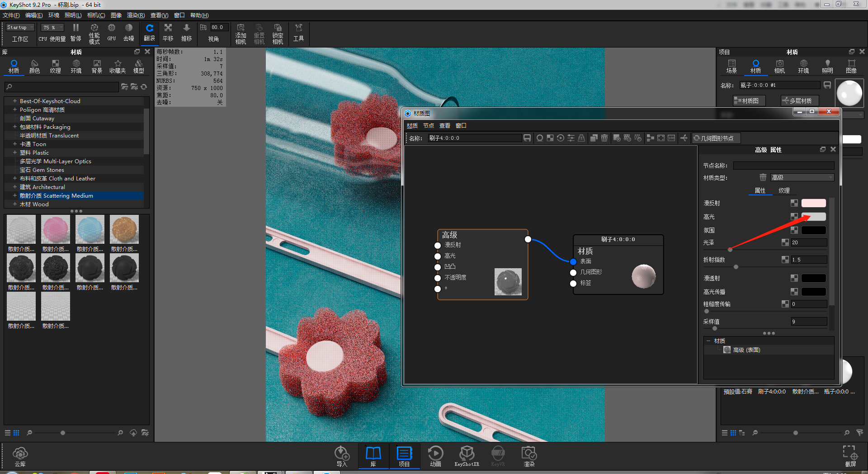Viewport: 868px width, 474px height.
Task: Open the 节点 menu in material graph
Action: pyautogui.click(x=428, y=125)
